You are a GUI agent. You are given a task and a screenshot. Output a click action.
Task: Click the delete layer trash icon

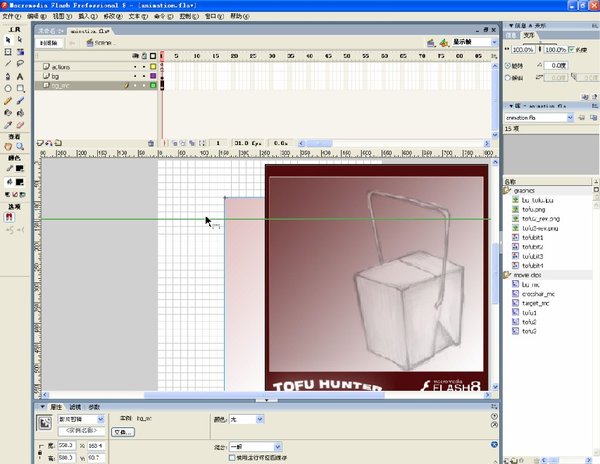point(151,143)
